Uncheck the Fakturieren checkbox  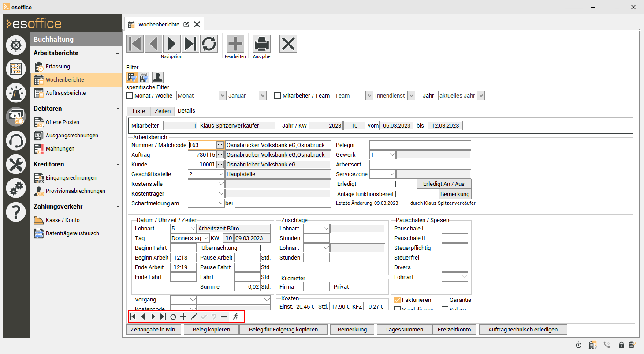click(x=397, y=300)
